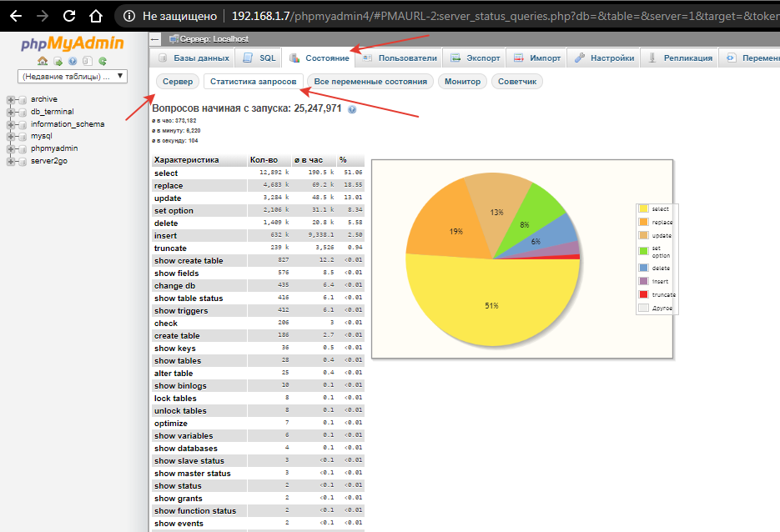Open the Сервер status sub-tab
This screenshot has width=780, height=532.
click(x=177, y=82)
